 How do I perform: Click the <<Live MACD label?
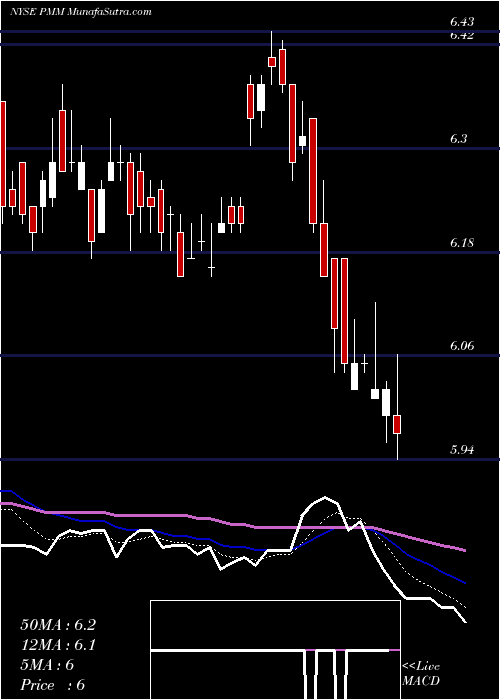pos(421,674)
